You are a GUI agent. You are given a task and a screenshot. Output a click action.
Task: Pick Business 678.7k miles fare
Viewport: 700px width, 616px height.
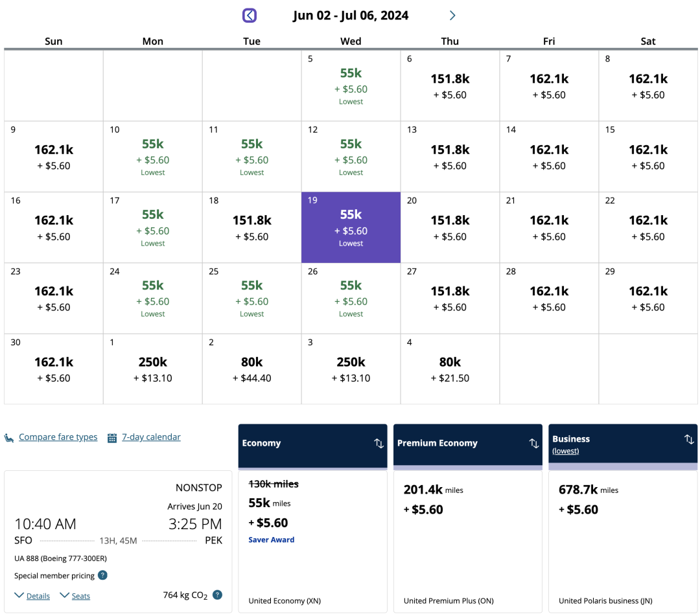622,500
